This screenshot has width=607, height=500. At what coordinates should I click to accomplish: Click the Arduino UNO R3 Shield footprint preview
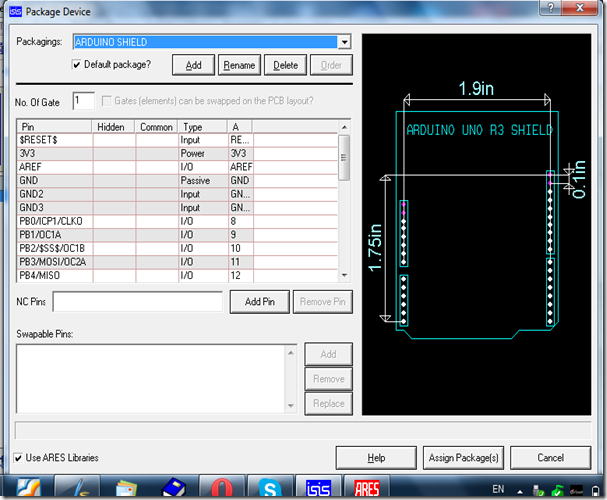pyautogui.click(x=476, y=224)
